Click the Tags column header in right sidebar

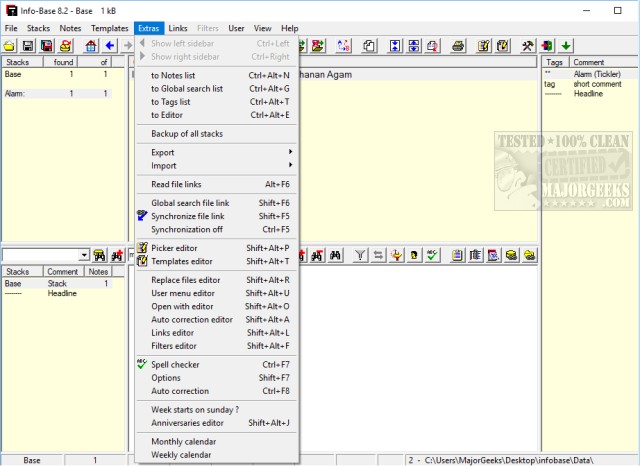(x=555, y=62)
